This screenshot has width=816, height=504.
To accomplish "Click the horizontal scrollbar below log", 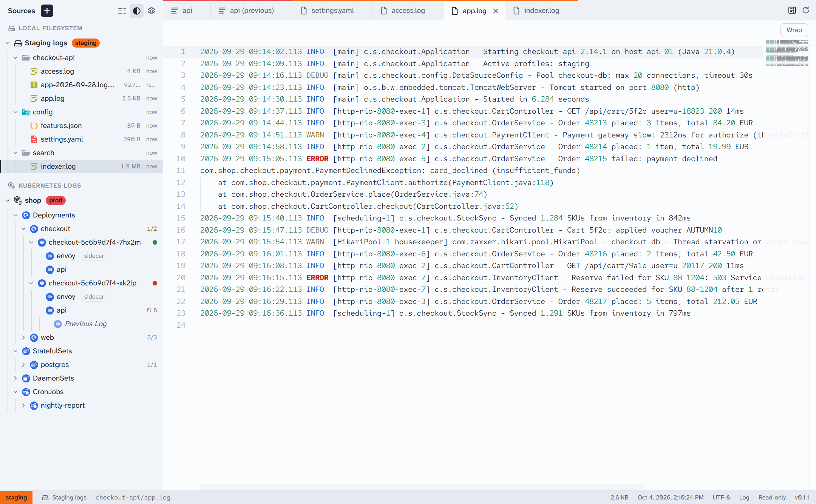I will click(422, 487).
